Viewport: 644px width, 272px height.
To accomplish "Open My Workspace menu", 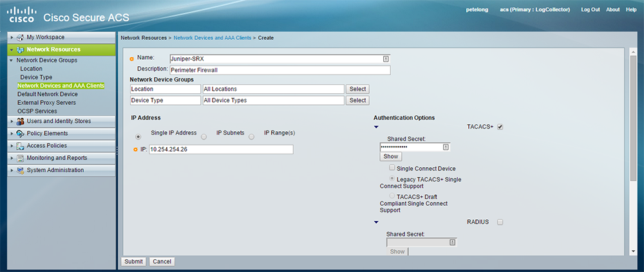I will point(62,37).
